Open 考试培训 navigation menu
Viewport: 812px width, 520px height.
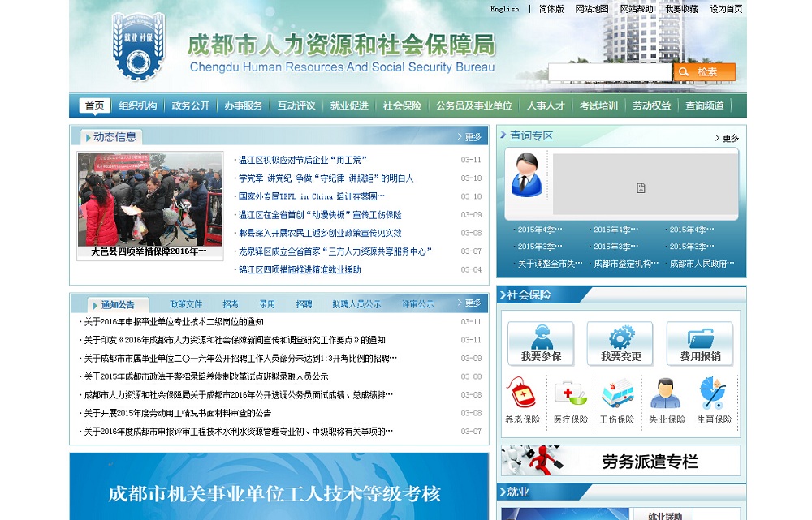point(598,105)
